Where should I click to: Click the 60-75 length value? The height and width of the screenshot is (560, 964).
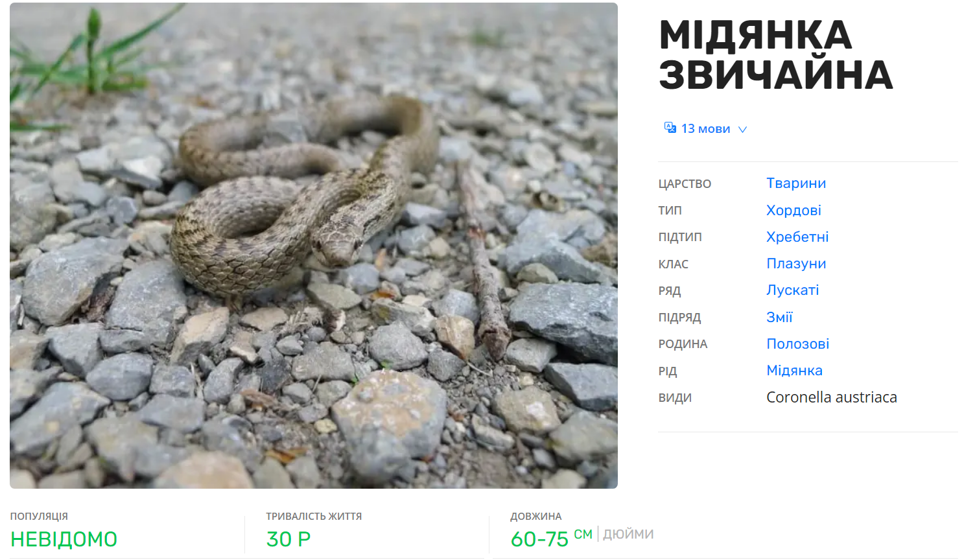pos(539,539)
